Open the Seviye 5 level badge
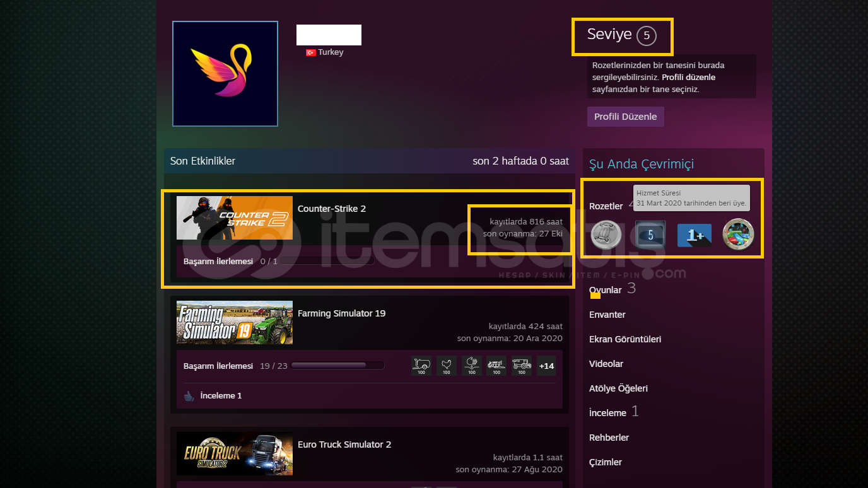 click(647, 36)
